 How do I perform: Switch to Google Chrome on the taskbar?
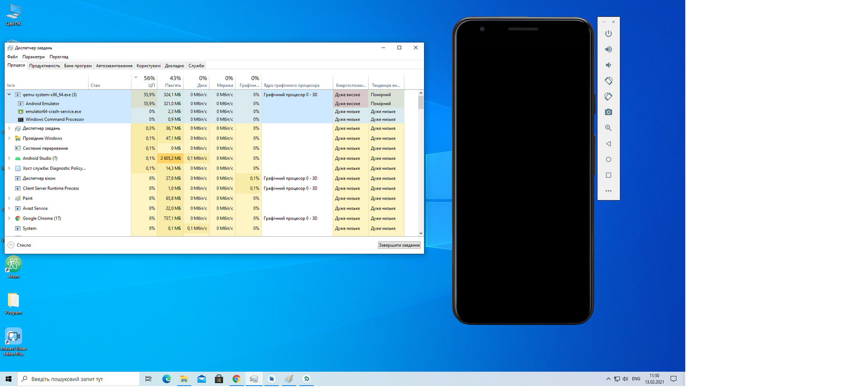pyautogui.click(x=236, y=379)
